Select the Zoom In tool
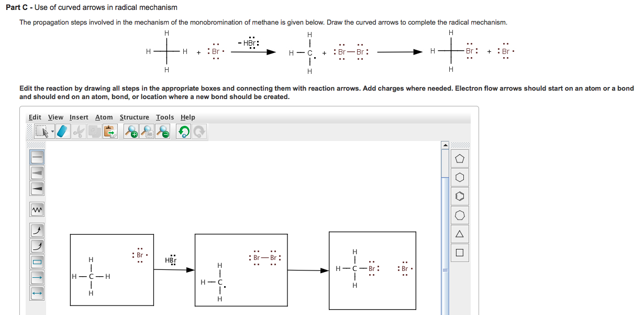Image resolution: width=644 pixels, height=315 pixels. click(x=131, y=132)
